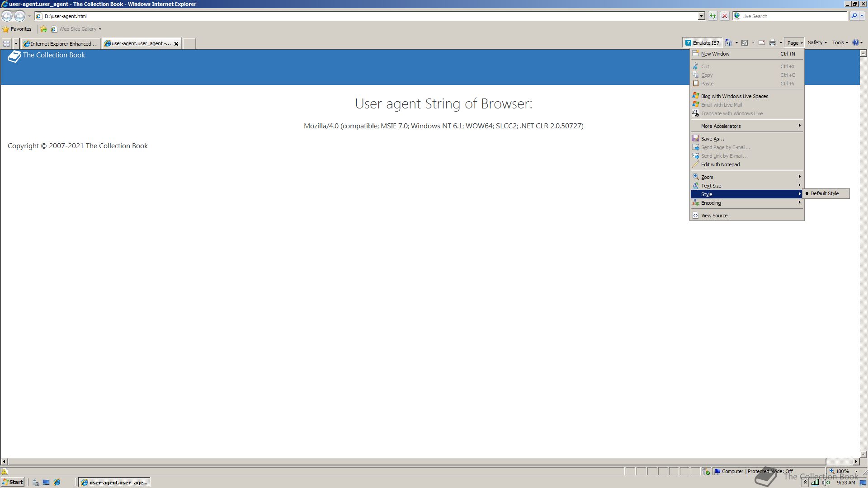The height and width of the screenshot is (488, 868).
Task: Click the Add to Favorites Bar icon
Action: pos(43,29)
